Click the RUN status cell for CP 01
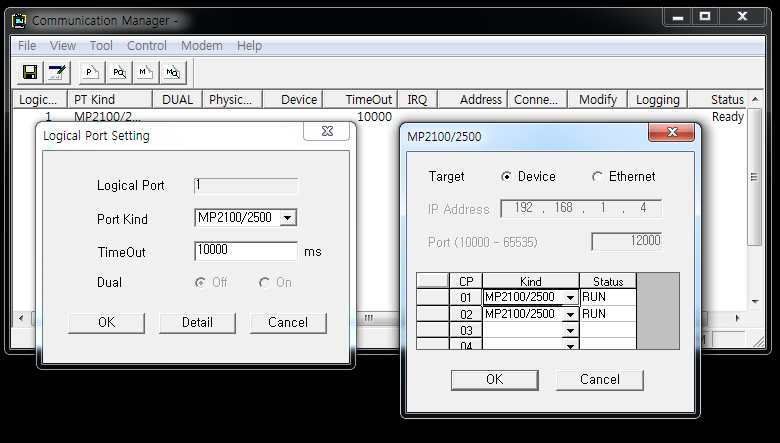This screenshot has width=780, height=443. (607, 297)
